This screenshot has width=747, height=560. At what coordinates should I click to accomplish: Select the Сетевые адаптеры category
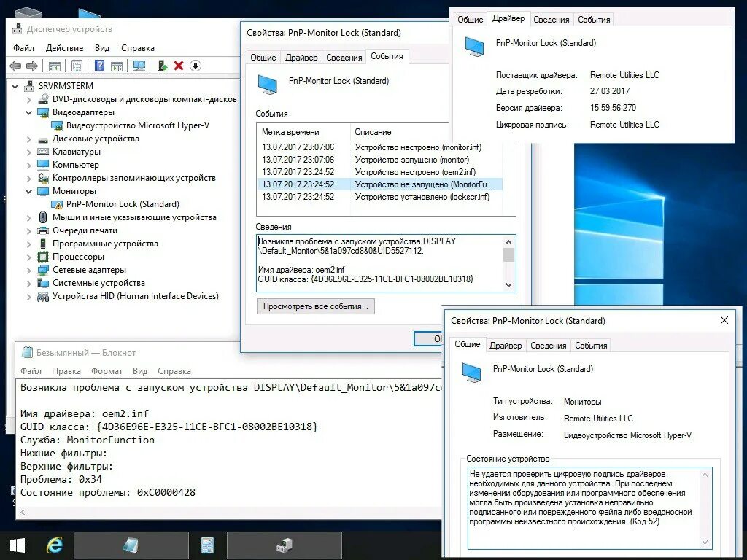(89, 270)
